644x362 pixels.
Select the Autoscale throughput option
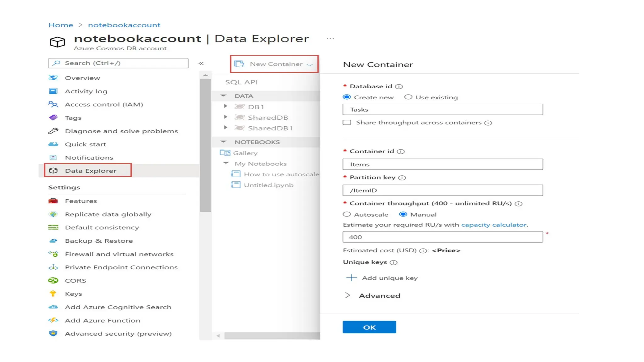(x=347, y=214)
